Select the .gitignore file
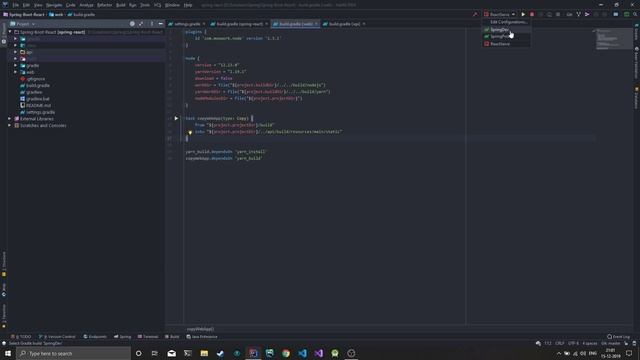The width and height of the screenshot is (640, 360). [x=33, y=79]
